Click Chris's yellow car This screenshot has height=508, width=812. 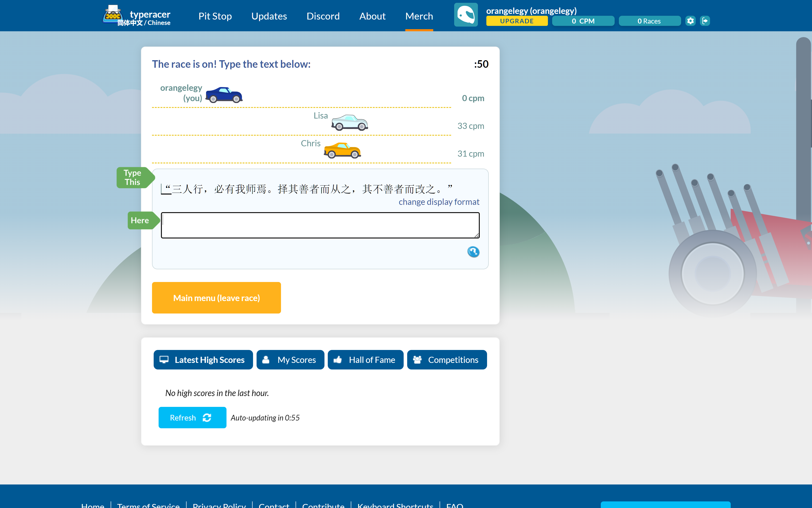[x=342, y=150]
